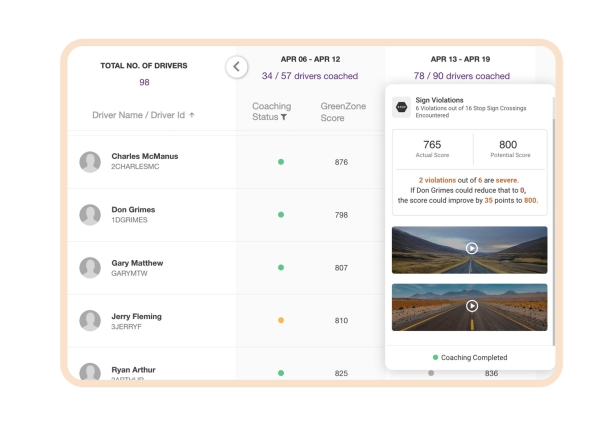Select Jerry Fleming's avatar icon
Image resolution: width=613 pixels, height=426 pixels.
point(91,321)
